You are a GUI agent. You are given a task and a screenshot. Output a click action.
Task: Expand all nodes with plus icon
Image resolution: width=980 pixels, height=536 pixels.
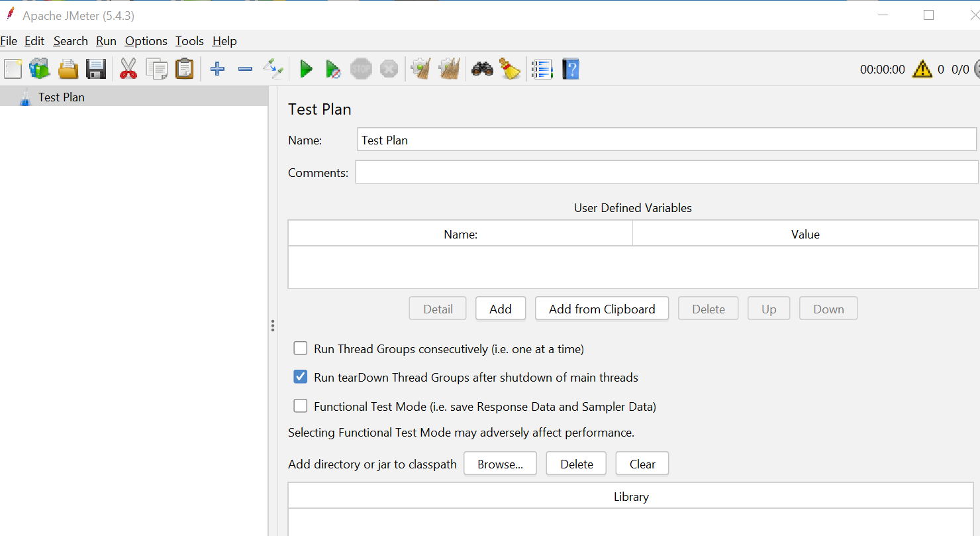(x=217, y=69)
